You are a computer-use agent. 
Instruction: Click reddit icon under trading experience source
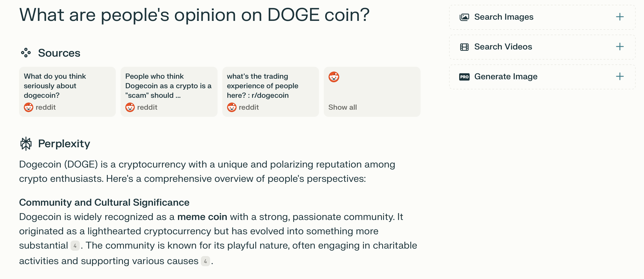[232, 107]
